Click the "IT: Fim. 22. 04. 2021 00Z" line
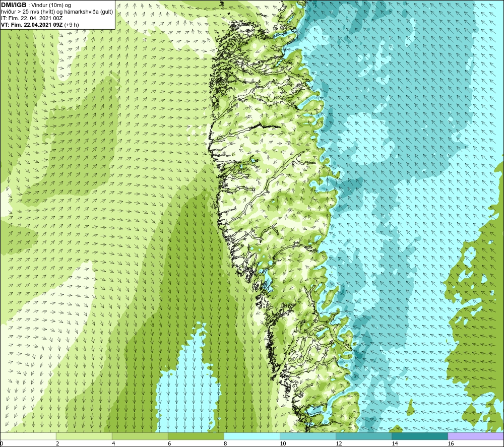Screen dimensions: 504x447 click(32, 18)
